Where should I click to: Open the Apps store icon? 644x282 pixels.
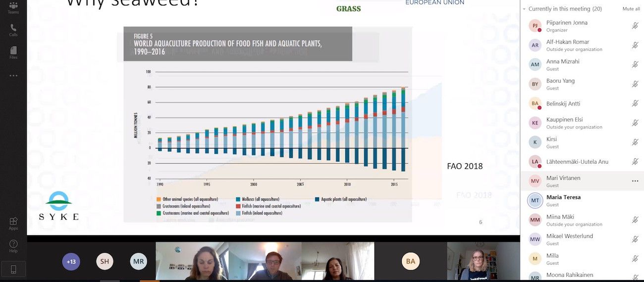tap(13, 223)
